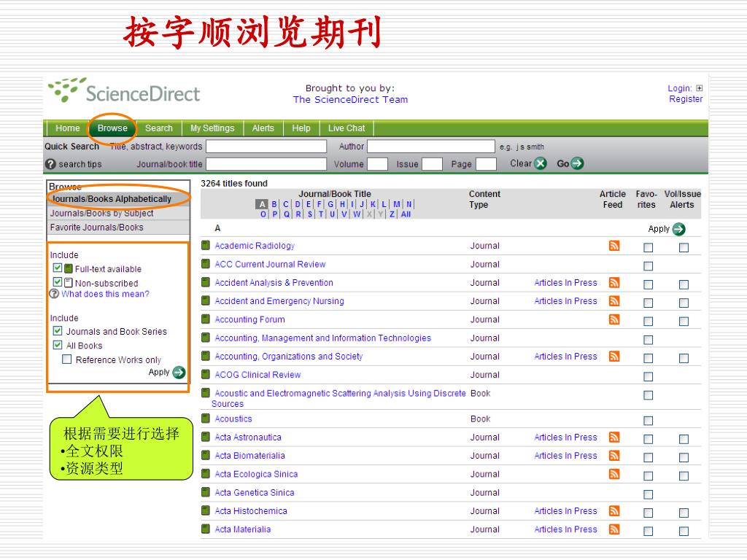This screenshot has height=560, width=747.
Task: Click the ScienceDirect logo
Action: pos(124,90)
